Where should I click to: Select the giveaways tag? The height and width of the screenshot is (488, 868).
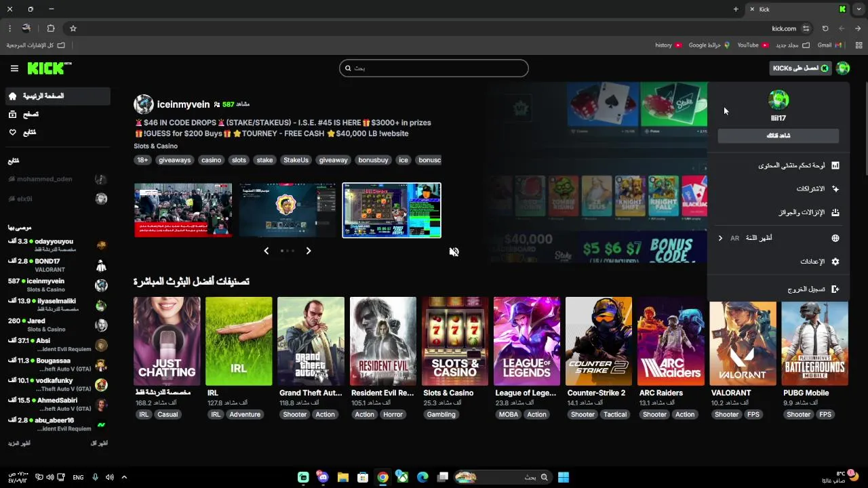(174, 160)
